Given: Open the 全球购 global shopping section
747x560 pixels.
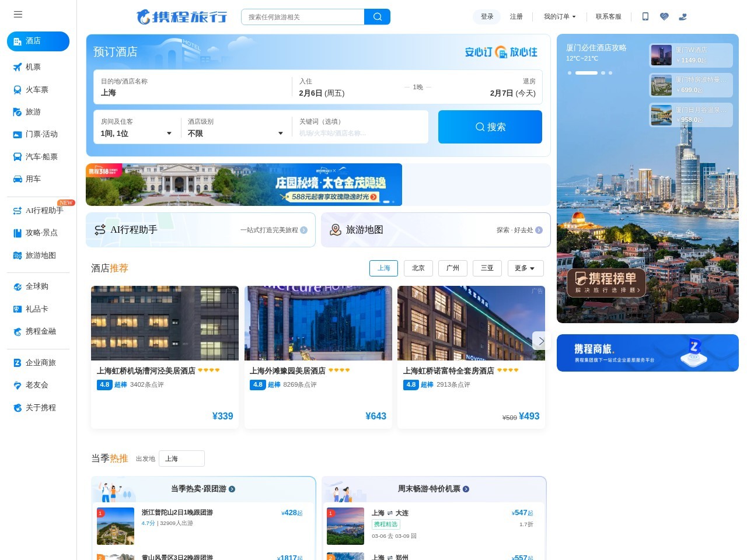Looking at the screenshot, I should point(38,286).
